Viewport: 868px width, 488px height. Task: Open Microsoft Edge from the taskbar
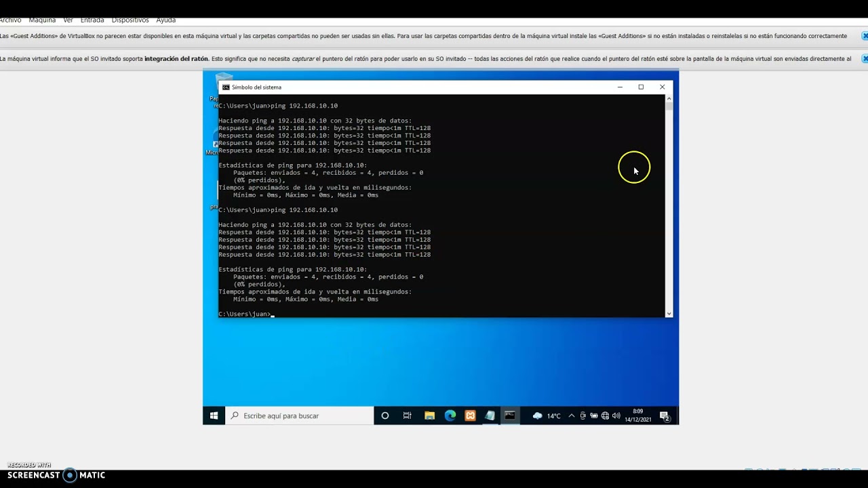tap(450, 415)
